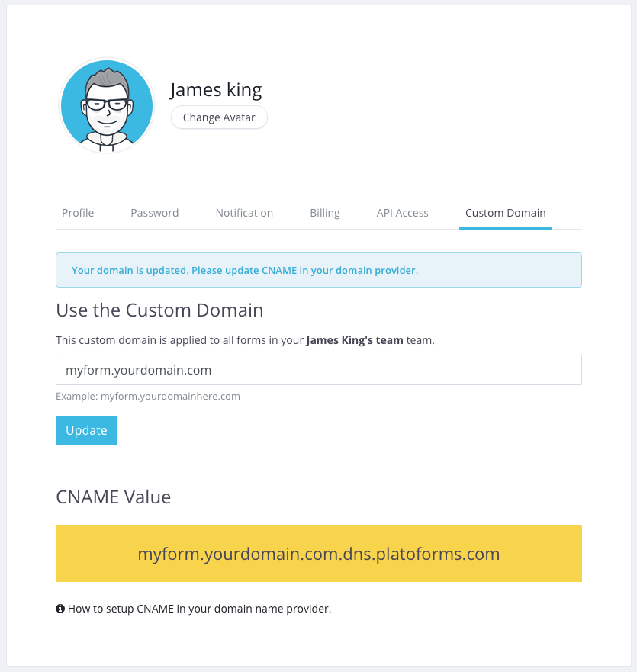
Task: Focus the custom domain text field
Action: (319, 370)
